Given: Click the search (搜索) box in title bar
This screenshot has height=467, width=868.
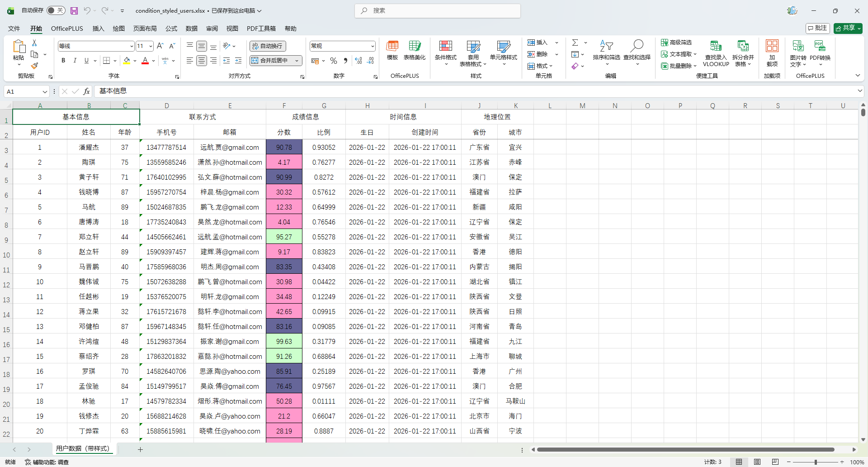Looking at the screenshot, I should pos(437,10).
